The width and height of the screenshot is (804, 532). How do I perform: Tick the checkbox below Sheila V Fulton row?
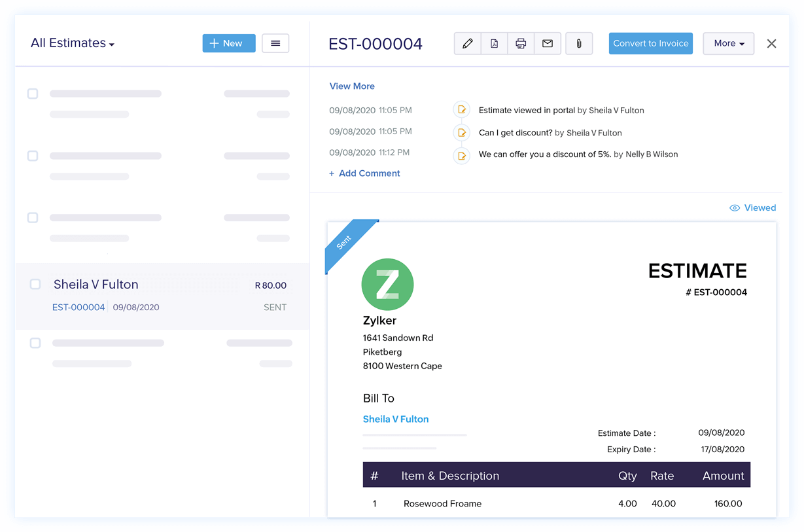pyautogui.click(x=35, y=343)
